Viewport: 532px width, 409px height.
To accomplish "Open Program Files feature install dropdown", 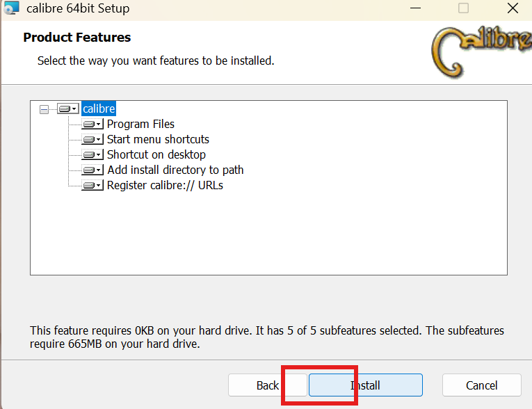I will pos(92,125).
